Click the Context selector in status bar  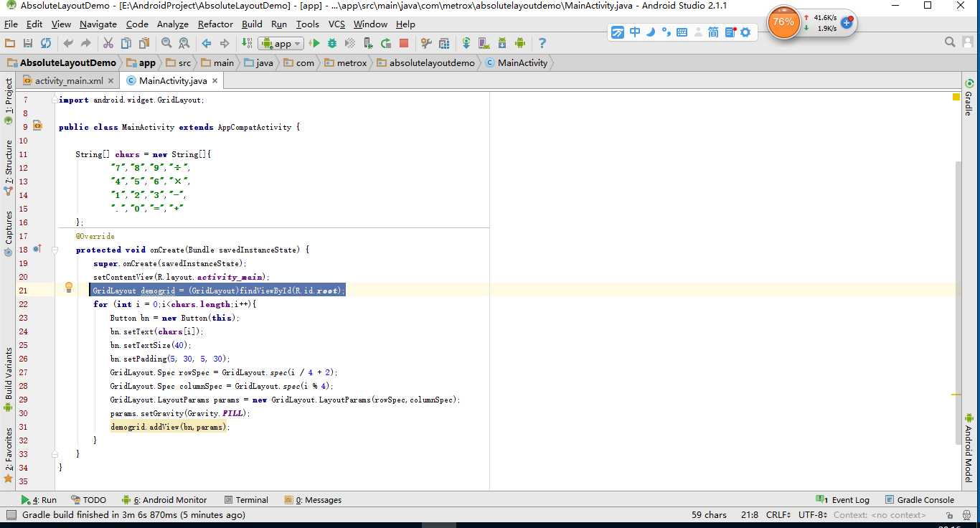pyautogui.click(x=880, y=514)
